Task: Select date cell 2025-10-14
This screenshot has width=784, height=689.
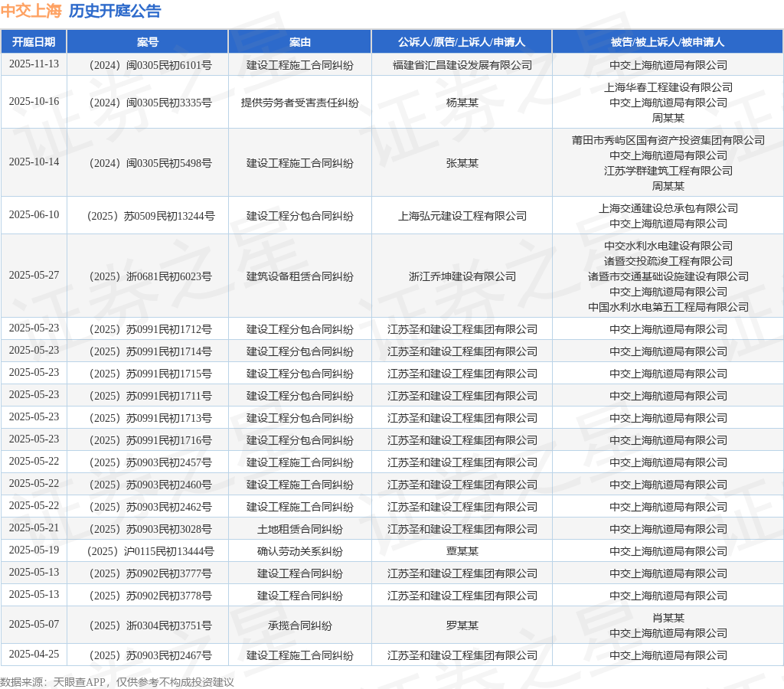Action: pyautogui.click(x=34, y=162)
